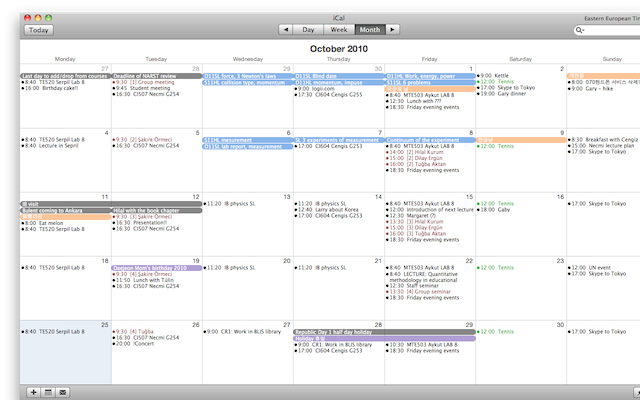This screenshot has height=400, width=640.
Task: Select '9:00 logii.com' event
Action: 315,89
